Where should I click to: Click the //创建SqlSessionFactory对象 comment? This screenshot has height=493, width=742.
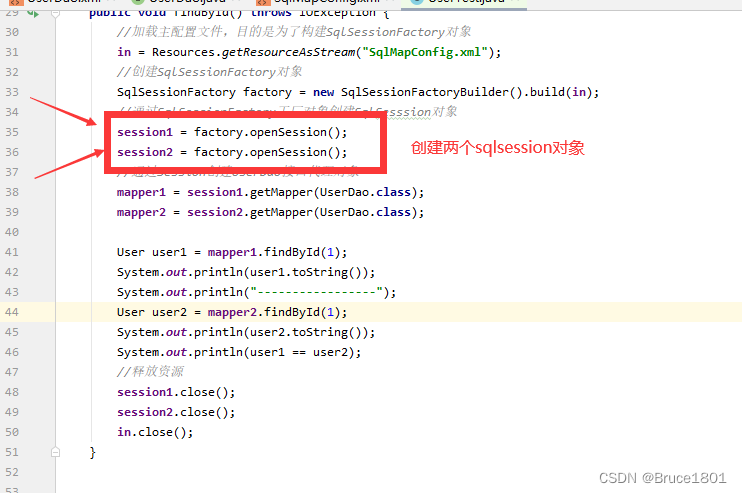210,72
